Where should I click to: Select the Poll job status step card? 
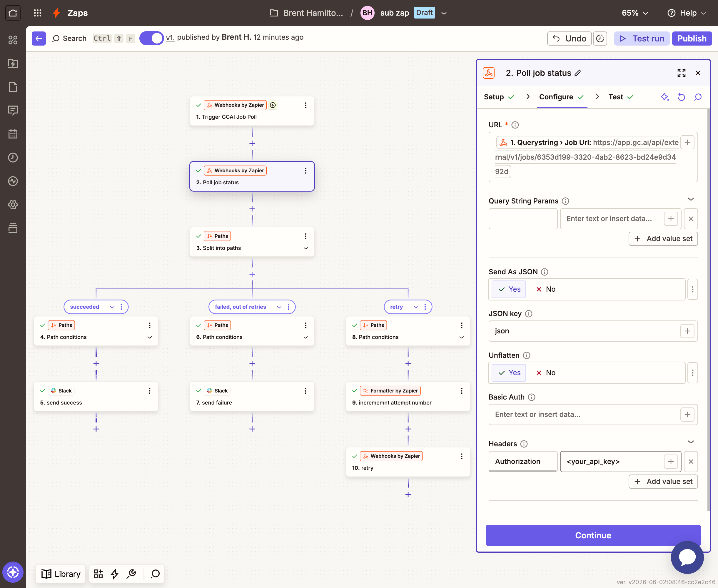[252, 176]
